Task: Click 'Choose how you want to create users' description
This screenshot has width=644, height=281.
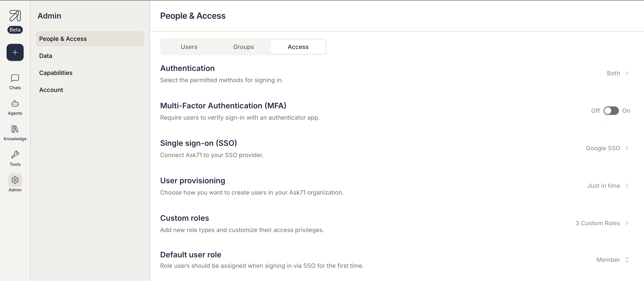Action: (252, 193)
